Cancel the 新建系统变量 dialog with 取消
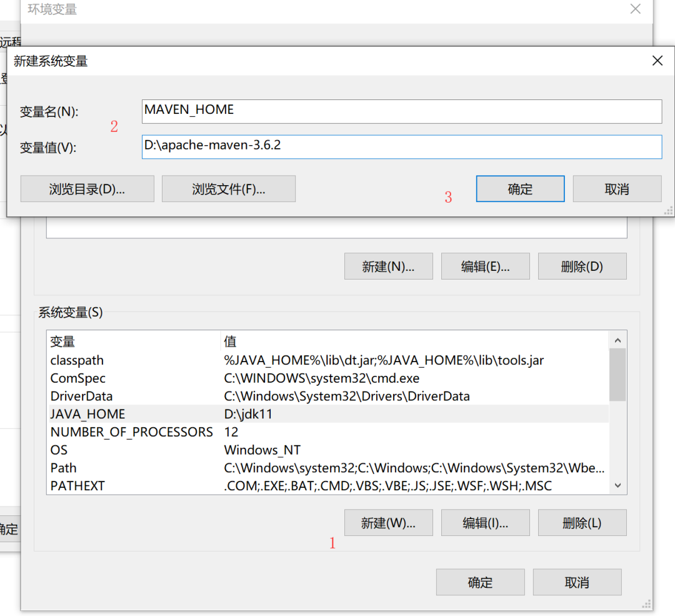Viewport: 675px width, 616px height. tap(617, 189)
